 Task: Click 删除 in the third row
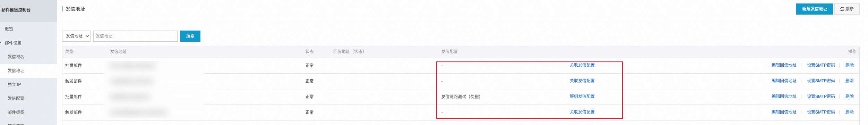pos(849,97)
